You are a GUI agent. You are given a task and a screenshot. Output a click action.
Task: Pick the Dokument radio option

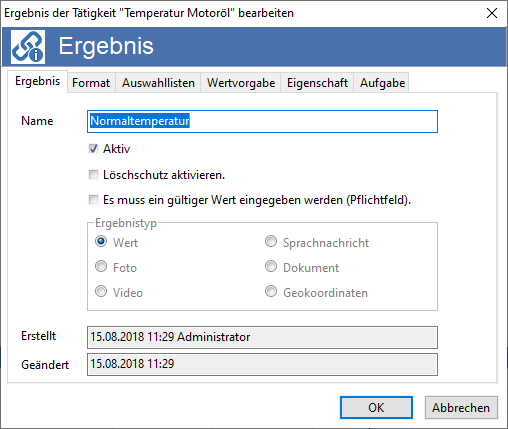(271, 266)
